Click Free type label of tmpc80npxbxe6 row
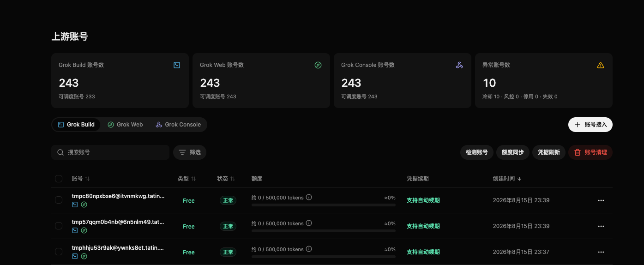Image resolution: width=644 pixels, height=265 pixels. click(189, 201)
